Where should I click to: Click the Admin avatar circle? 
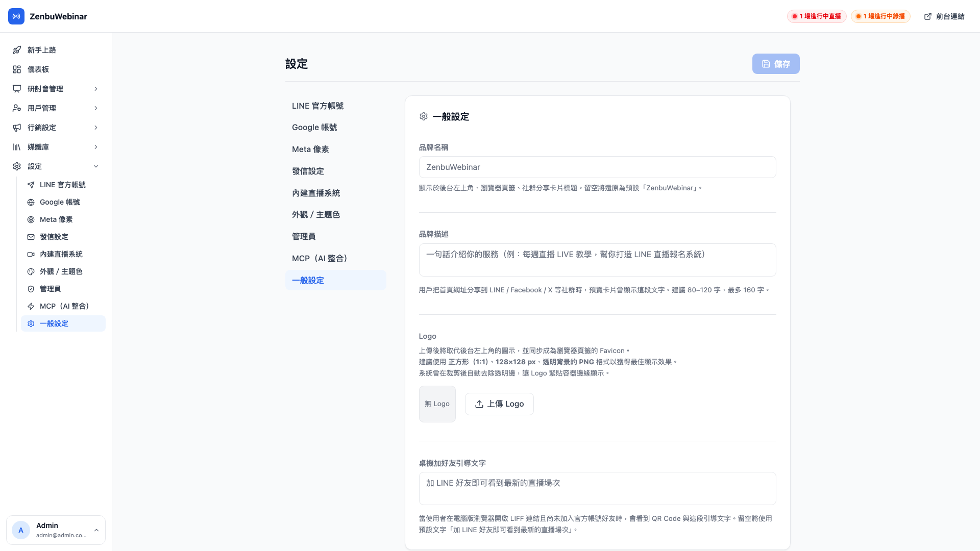(x=21, y=530)
